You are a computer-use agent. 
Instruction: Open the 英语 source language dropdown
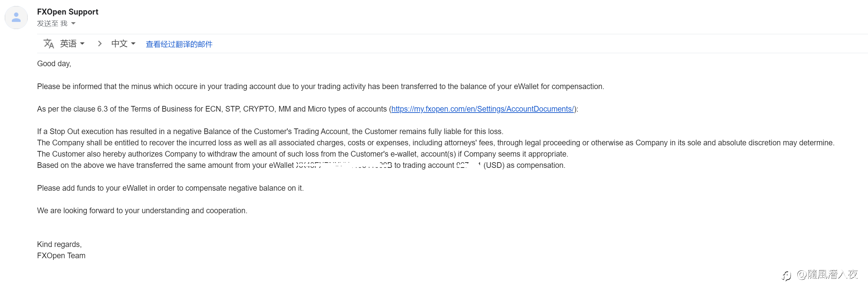(72, 44)
